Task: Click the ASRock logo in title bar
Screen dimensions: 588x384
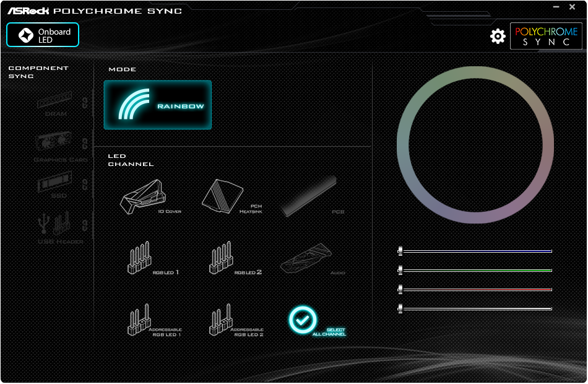Action: (28, 11)
